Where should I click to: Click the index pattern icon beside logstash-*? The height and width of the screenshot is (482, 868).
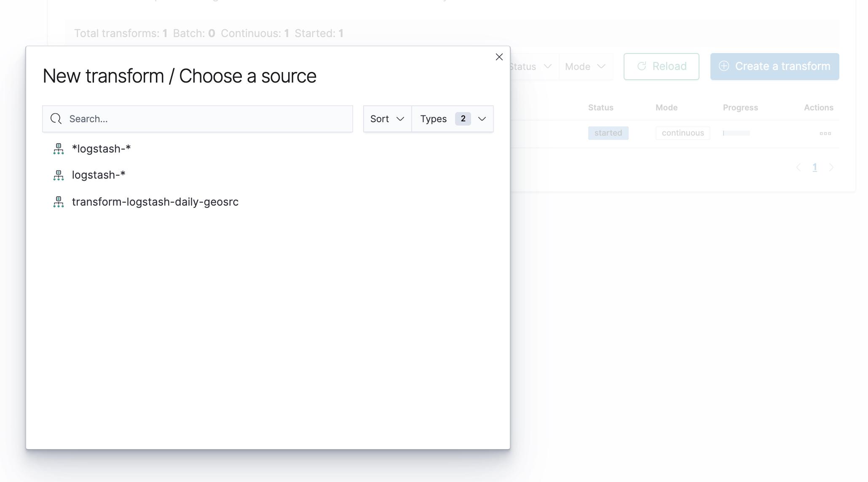(59, 175)
